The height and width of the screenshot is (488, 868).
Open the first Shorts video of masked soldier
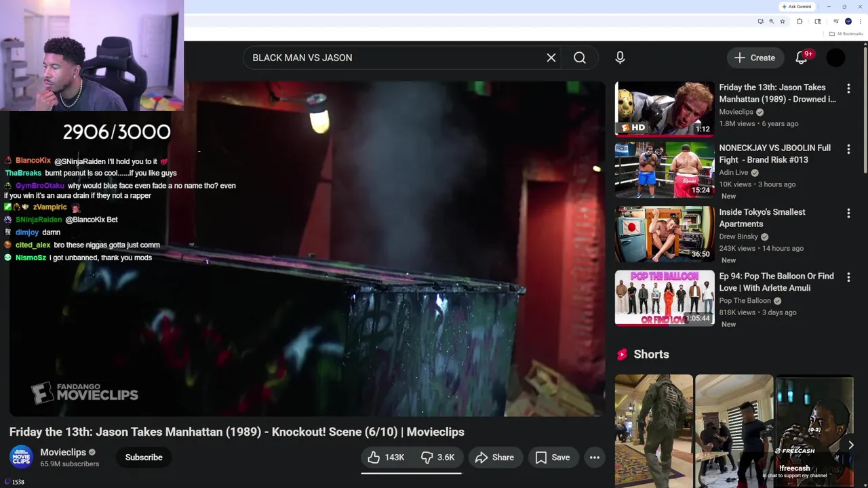pyautogui.click(x=654, y=431)
